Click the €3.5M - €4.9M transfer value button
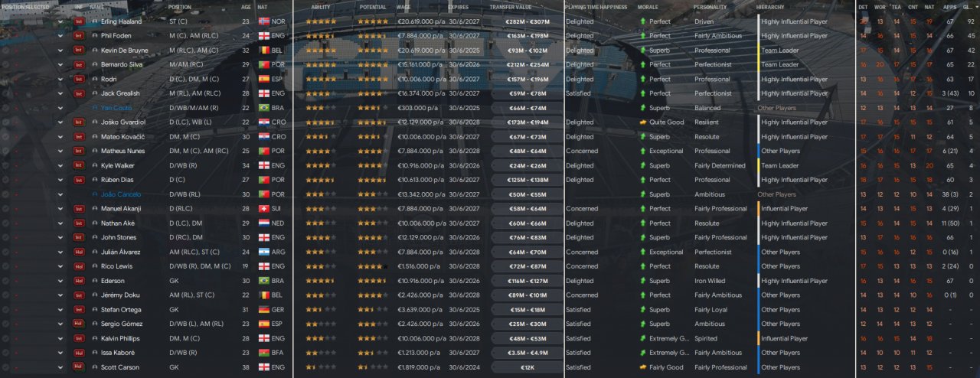 tap(526, 353)
